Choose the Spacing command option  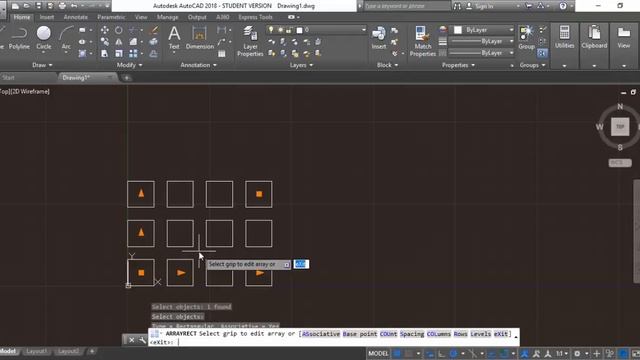[x=412, y=334]
